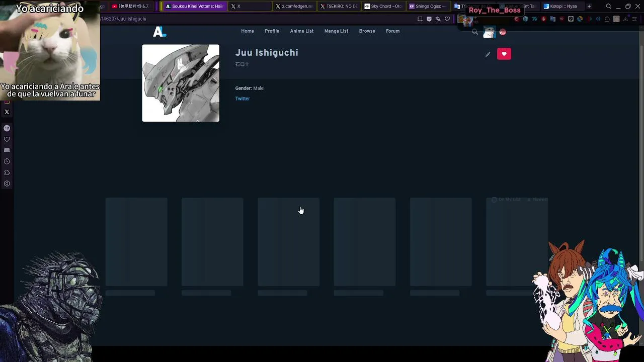644x362 pixels.
Task: Switch to the Shingo Ogiso tab
Action: [428, 7]
